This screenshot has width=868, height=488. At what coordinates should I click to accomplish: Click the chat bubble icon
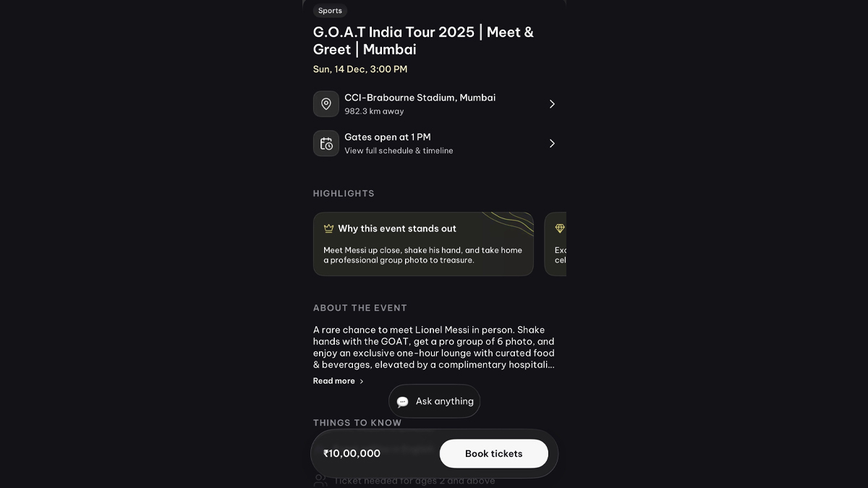[403, 402]
